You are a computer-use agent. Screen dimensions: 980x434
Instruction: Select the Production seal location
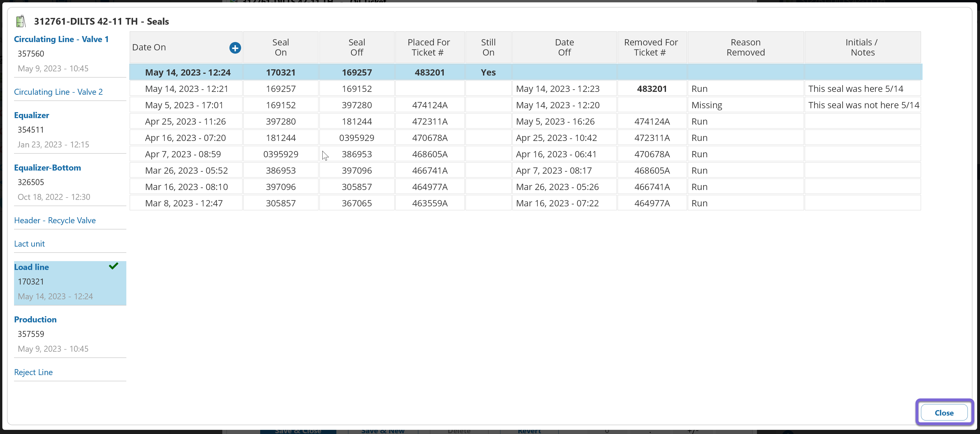(35, 319)
